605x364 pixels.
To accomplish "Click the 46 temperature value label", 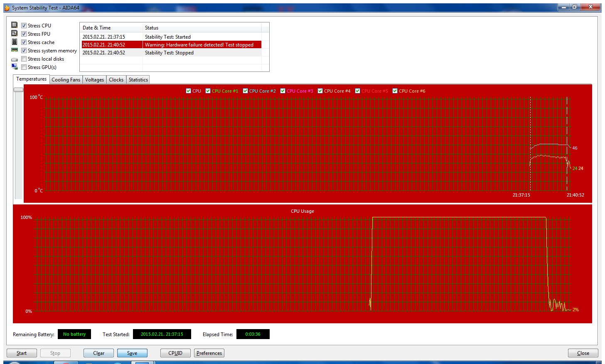I will tap(575, 148).
